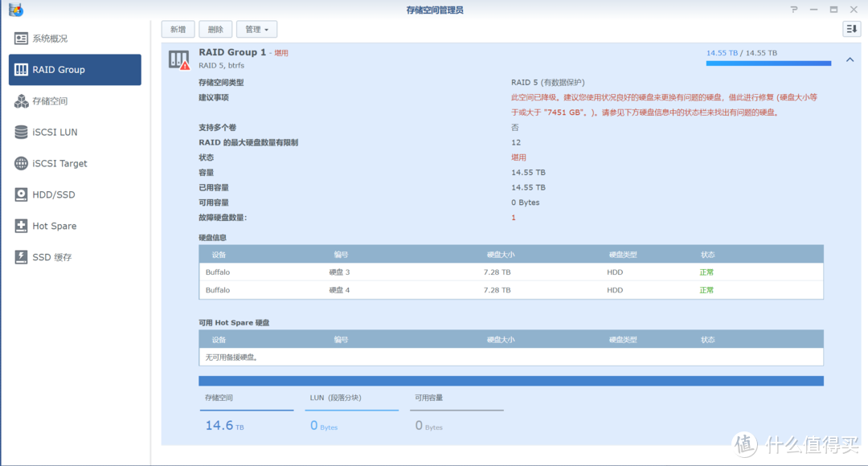Open the iSCSI Target globe icon
Viewport: 868px width, 466px height.
pos(21,163)
